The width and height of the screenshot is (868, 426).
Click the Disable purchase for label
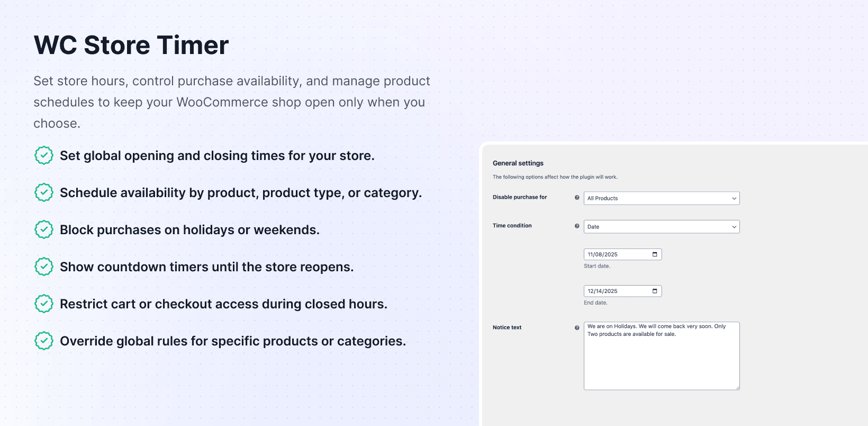click(519, 197)
